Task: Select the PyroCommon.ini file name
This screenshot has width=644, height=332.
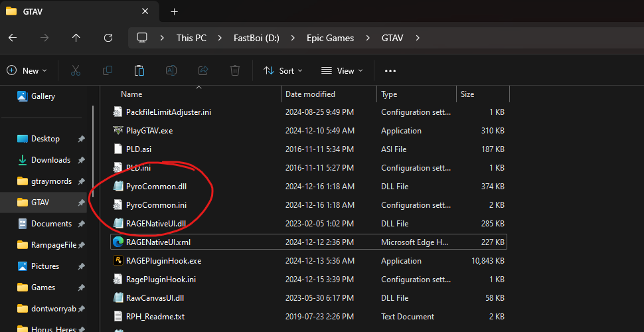Action: (x=157, y=205)
